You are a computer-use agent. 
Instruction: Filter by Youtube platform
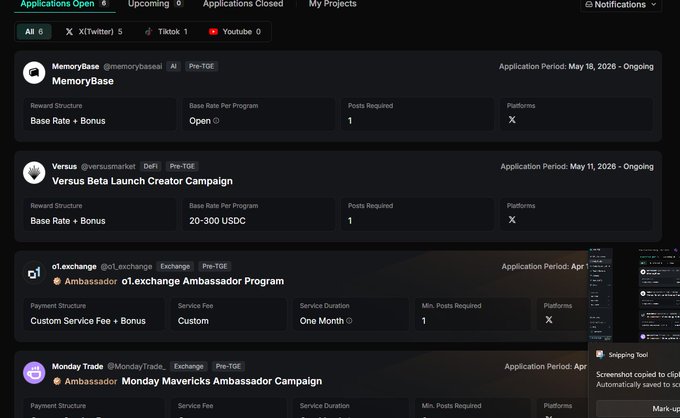coord(235,32)
